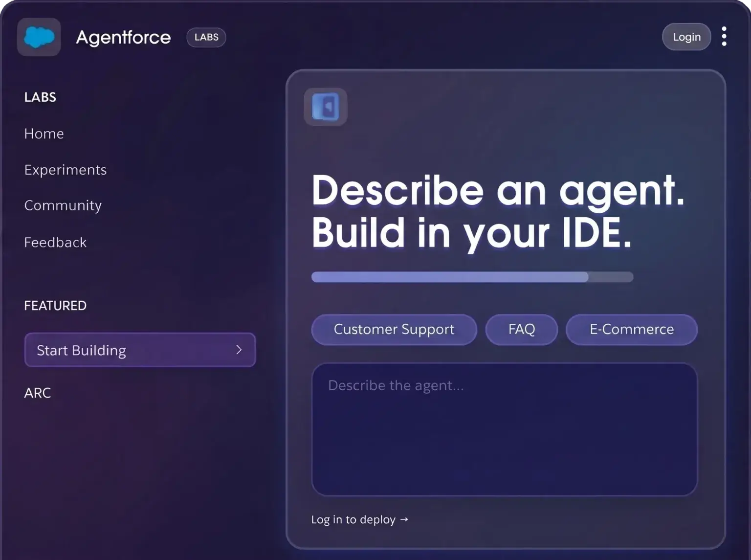The width and height of the screenshot is (751, 560).
Task: Click the Login button
Action: click(x=686, y=37)
